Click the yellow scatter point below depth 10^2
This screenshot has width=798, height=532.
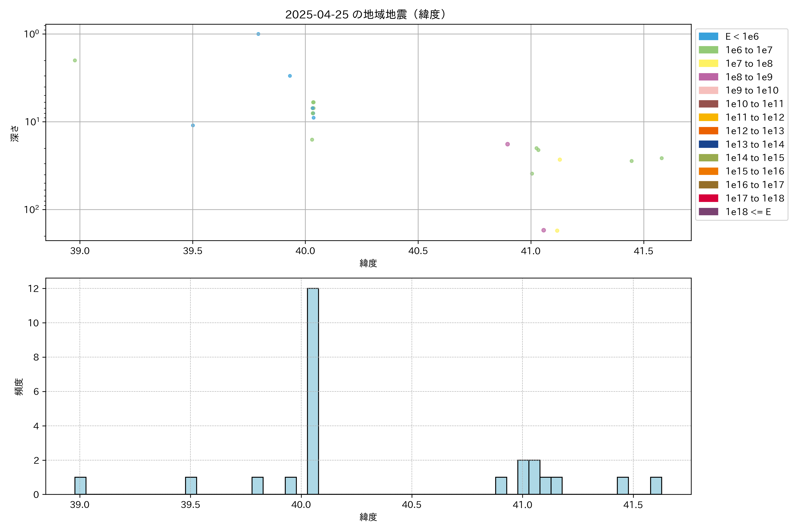pos(557,231)
